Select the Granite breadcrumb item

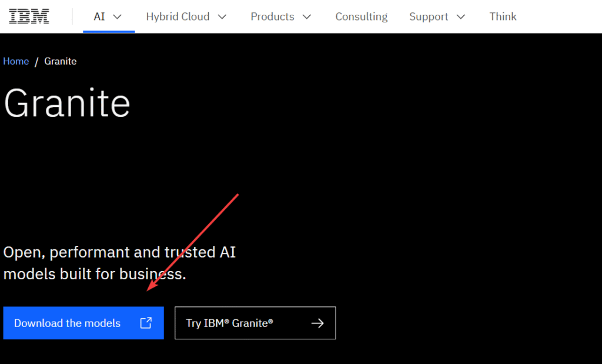pos(61,61)
